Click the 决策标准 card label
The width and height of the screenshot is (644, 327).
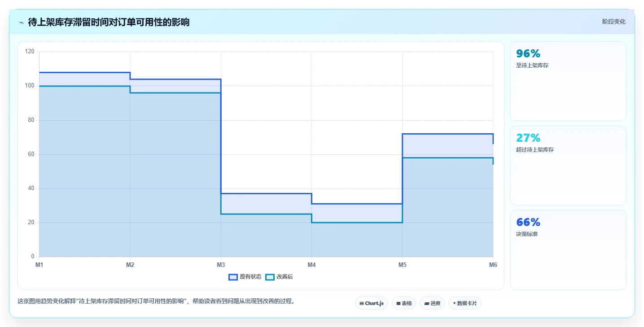(527, 234)
